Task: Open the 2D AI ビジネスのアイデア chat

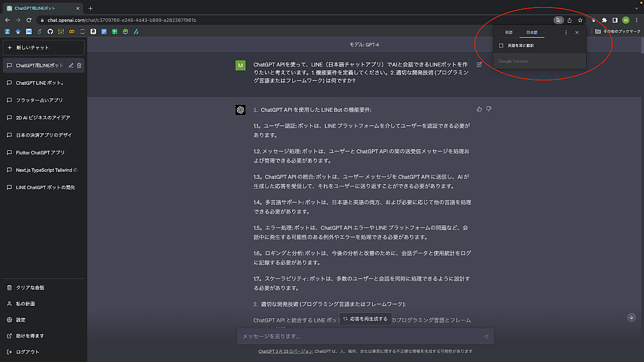Action: (44, 118)
